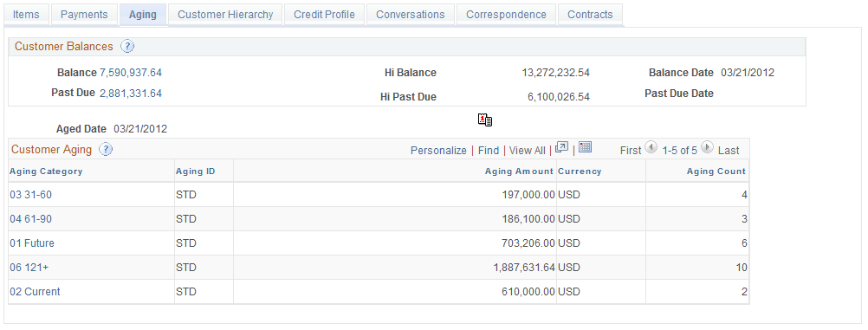Download Customer Aging grid to spreadsheet
The width and height of the screenshot is (868, 330).
(x=585, y=146)
